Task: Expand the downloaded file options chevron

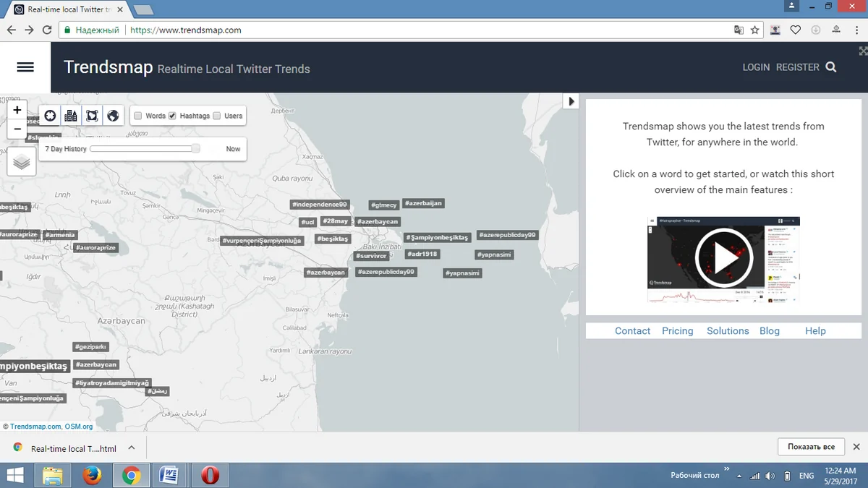Action: pos(132,448)
